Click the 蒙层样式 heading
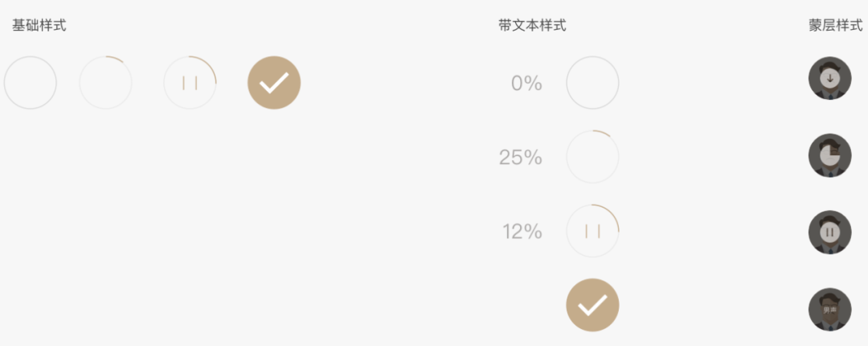Screen dimensions: 868x346 coord(836,26)
